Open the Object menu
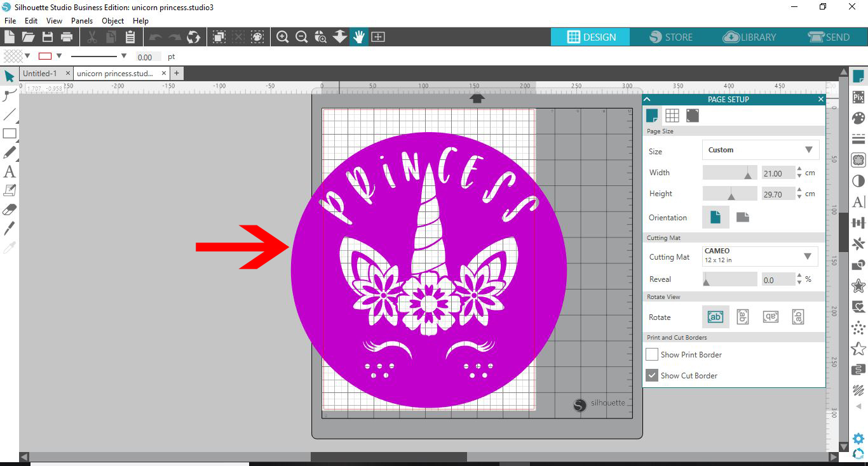This screenshot has width=868, height=466. [113, 21]
